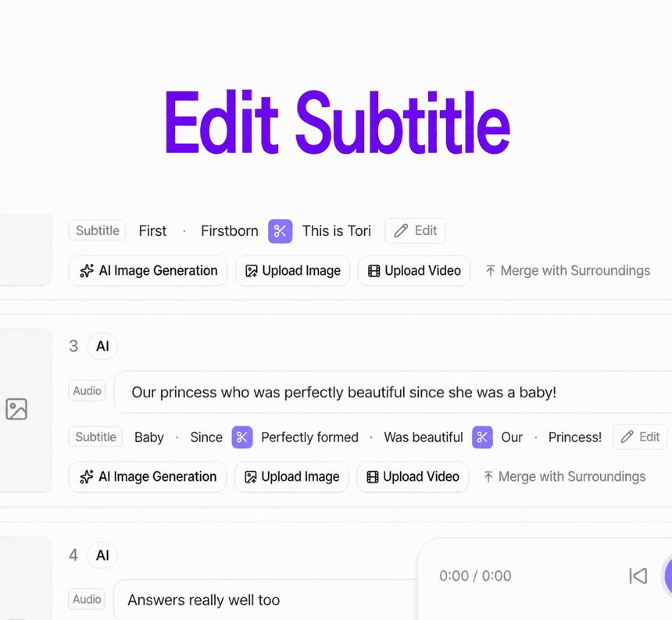
Task: Upload Video for the top scene
Action: (x=414, y=271)
